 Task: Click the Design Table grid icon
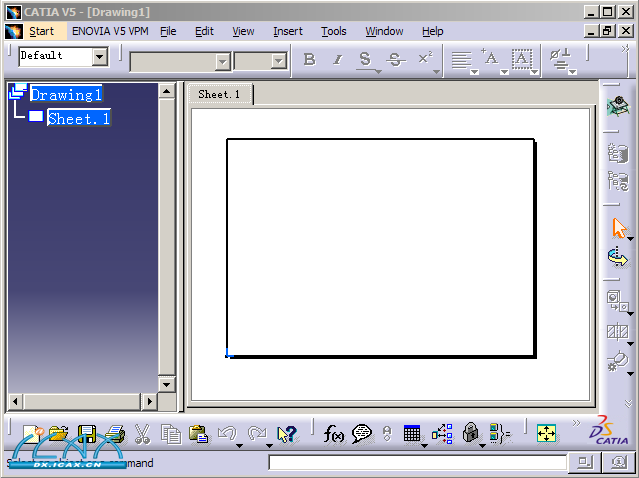tap(412, 434)
